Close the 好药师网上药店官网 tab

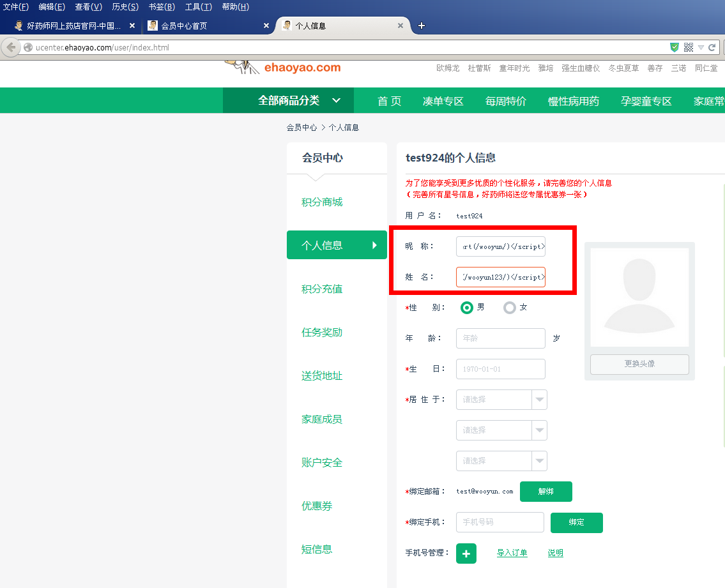pos(132,26)
